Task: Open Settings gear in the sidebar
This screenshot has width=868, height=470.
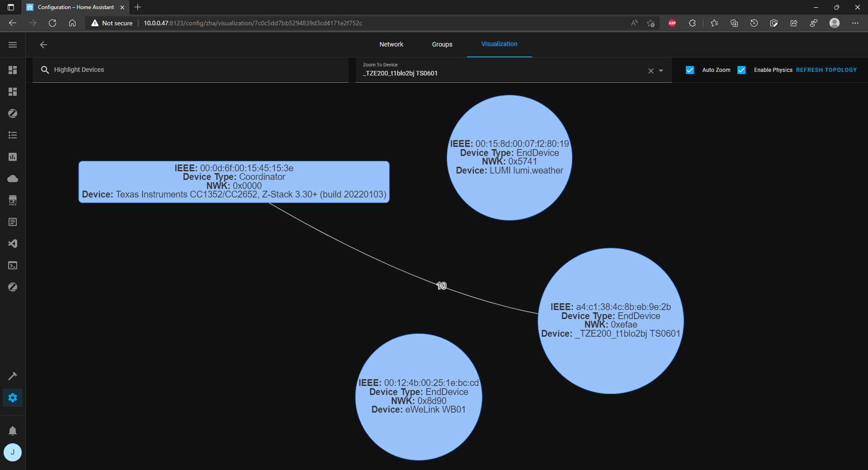Action: click(12, 398)
